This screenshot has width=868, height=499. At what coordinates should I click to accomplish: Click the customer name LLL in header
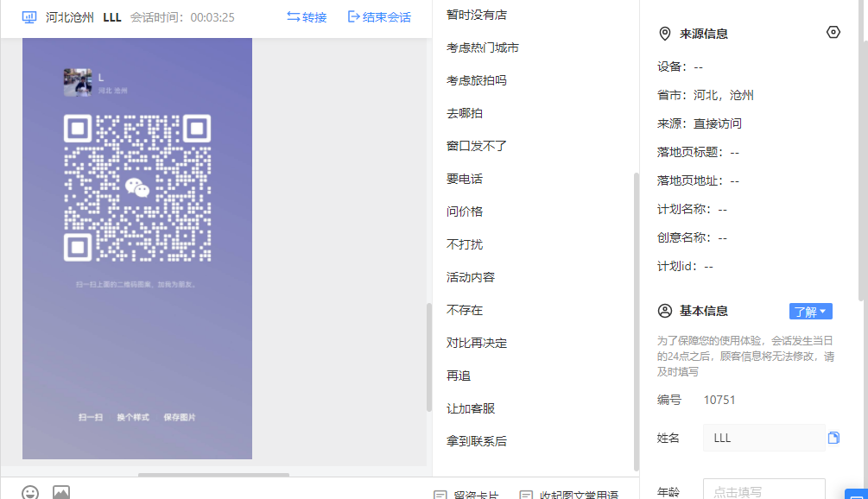111,18
